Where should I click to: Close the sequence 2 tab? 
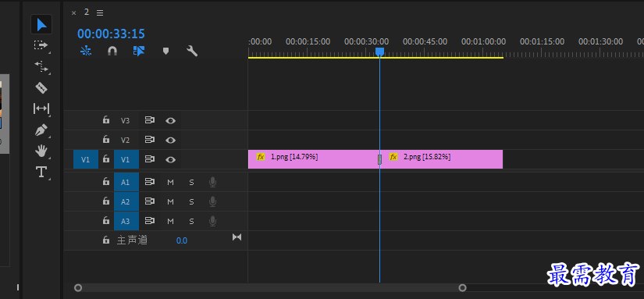click(74, 12)
